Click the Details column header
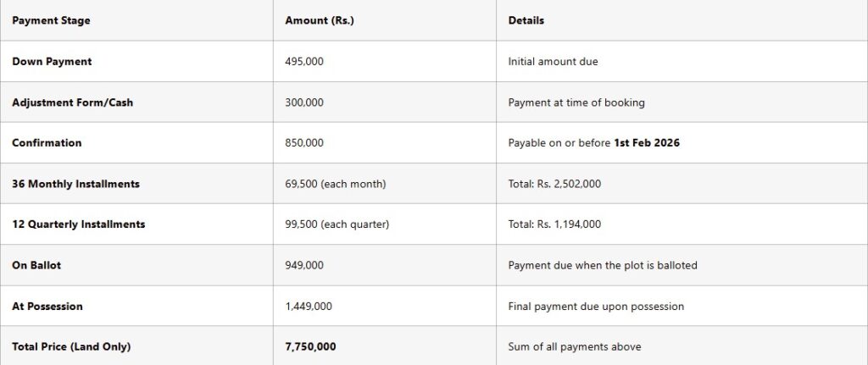The width and height of the screenshot is (868, 365). (x=526, y=20)
